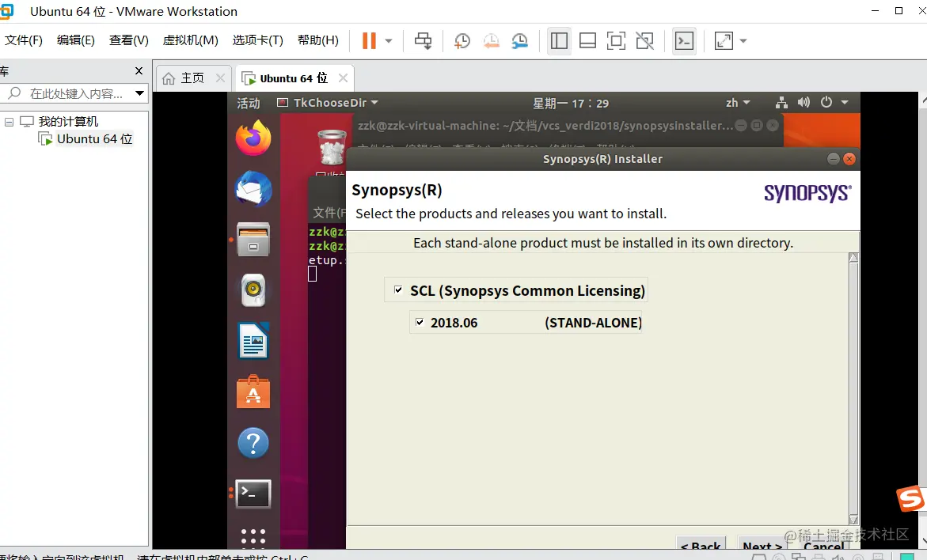Screen dimensions: 927x560
Task: Switch to the Ubuntu 64 位 tab
Action: (x=293, y=78)
